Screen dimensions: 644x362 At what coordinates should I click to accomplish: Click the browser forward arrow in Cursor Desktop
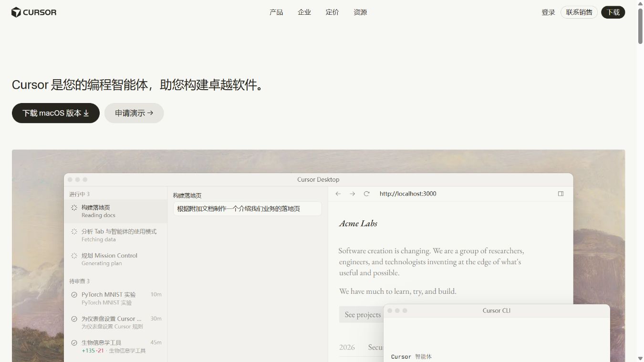click(353, 194)
